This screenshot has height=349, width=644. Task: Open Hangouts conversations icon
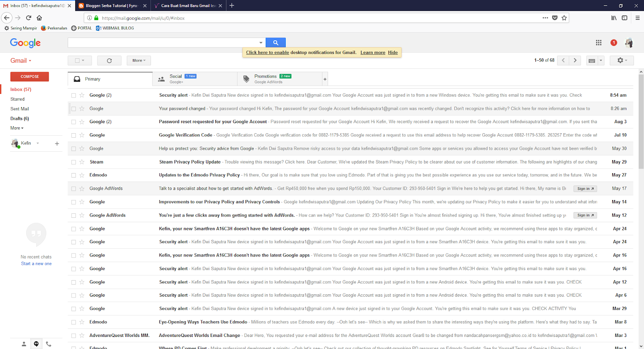click(x=36, y=344)
